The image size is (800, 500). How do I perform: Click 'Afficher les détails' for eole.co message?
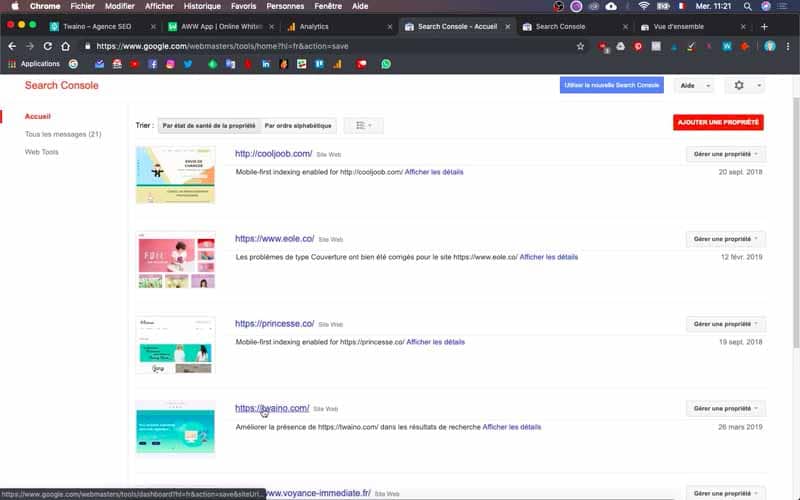pyautogui.click(x=548, y=257)
